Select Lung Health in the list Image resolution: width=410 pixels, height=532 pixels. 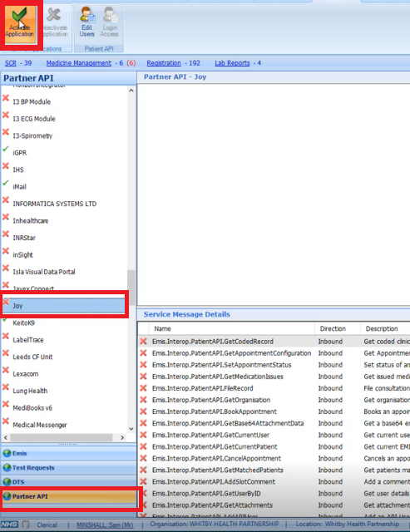click(x=30, y=391)
